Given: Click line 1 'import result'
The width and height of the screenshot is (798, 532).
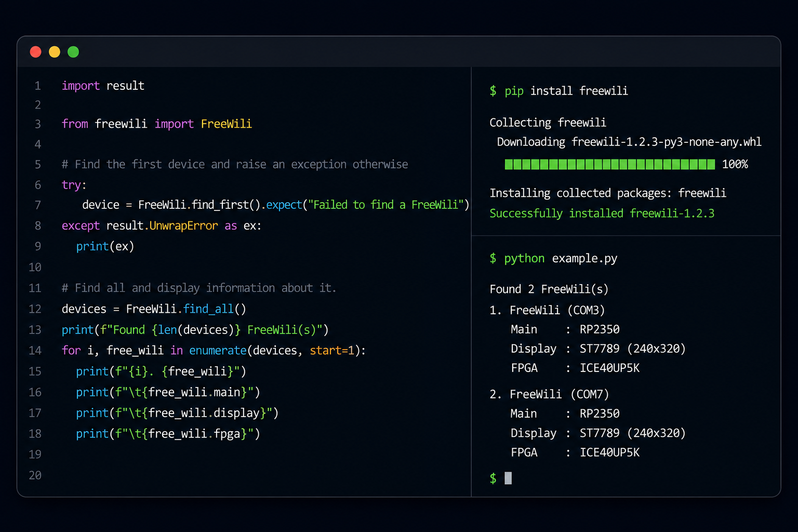Looking at the screenshot, I should click(x=103, y=86).
